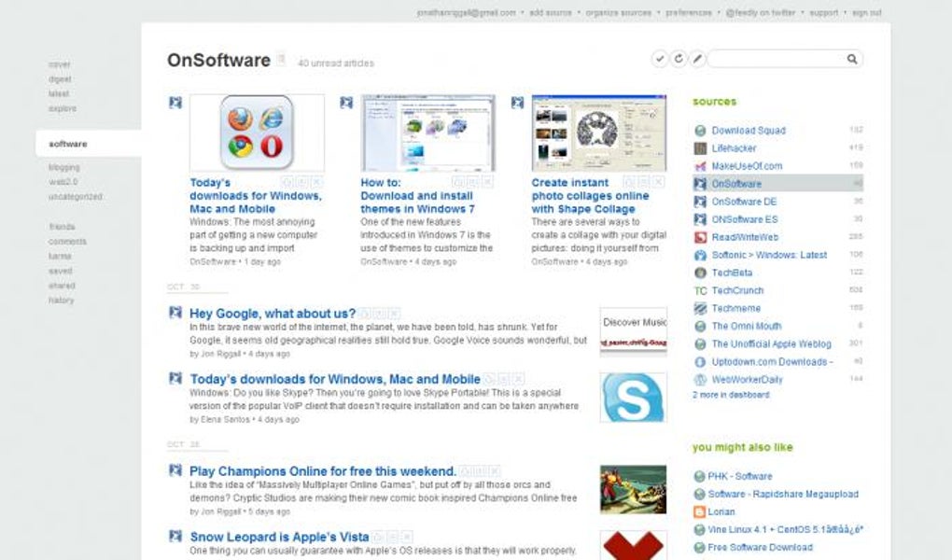Click the WebWorkerDaily favicon in sources

pyautogui.click(x=700, y=380)
